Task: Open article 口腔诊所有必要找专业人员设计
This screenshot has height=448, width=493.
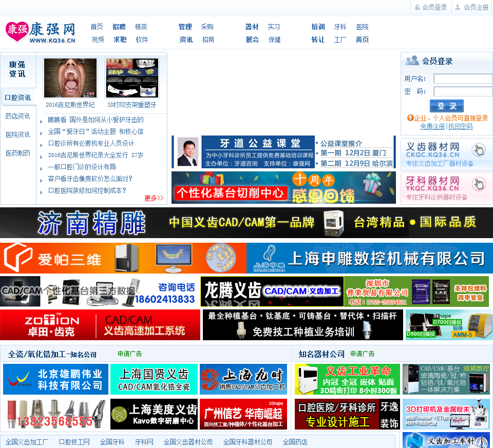Action: pyautogui.click(x=91, y=143)
